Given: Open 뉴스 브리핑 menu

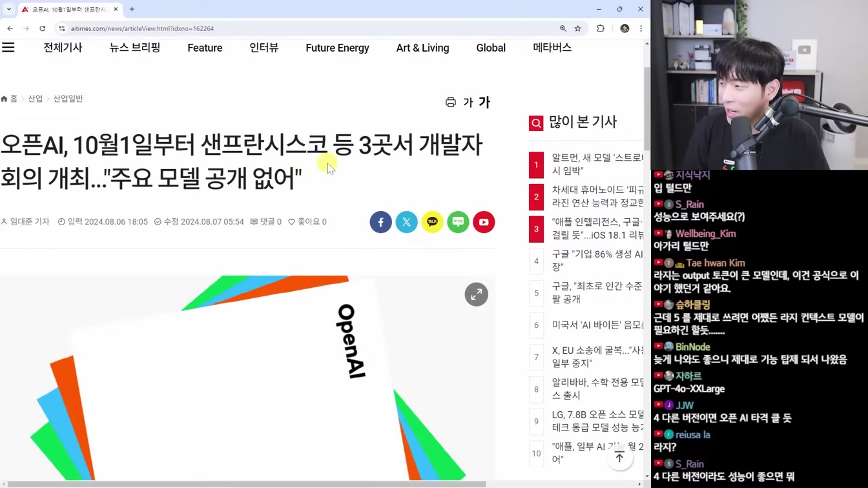Looking at the screenshot, I should click(135, 48).
